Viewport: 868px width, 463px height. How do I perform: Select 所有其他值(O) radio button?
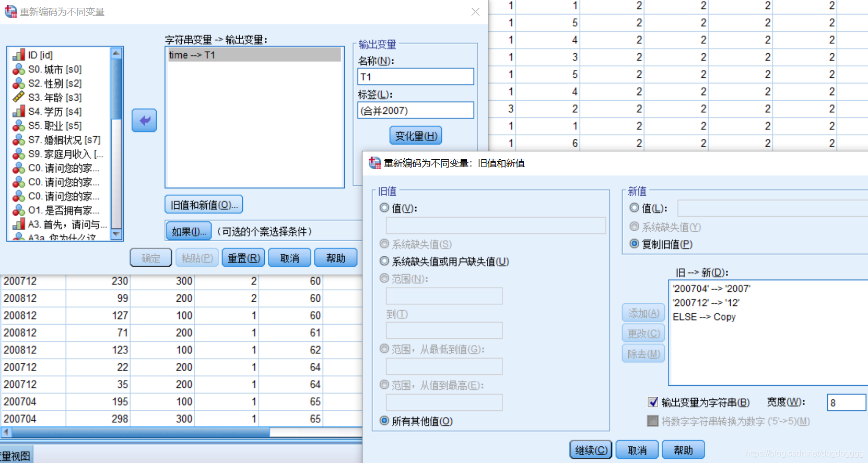pyautogui.click(x=384, y=421)
